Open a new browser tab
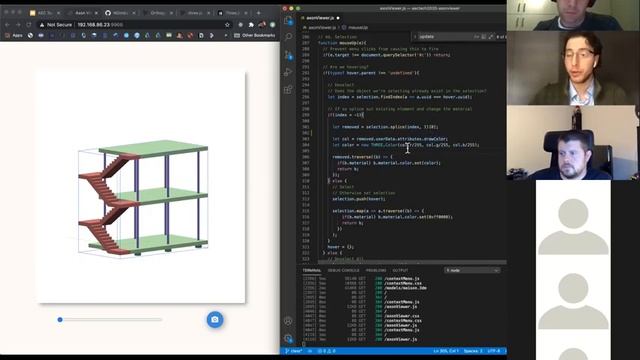 [x=258, y=13]
